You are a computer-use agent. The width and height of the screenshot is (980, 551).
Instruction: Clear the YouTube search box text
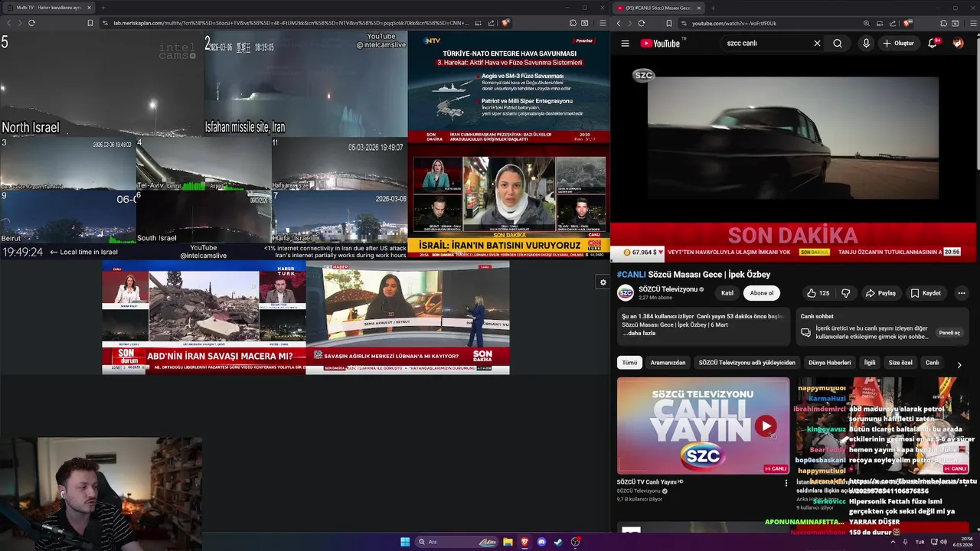[817, 44]
